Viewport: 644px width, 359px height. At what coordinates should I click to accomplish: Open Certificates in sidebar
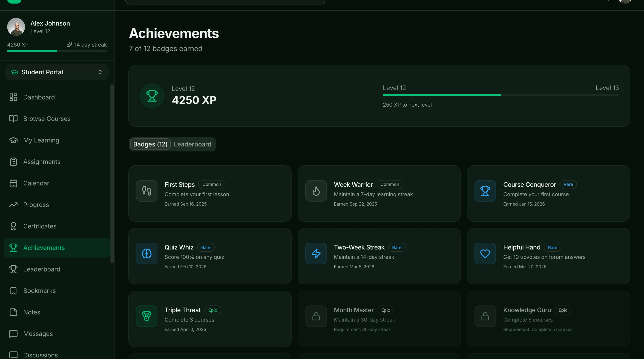(x=57, y=226)
